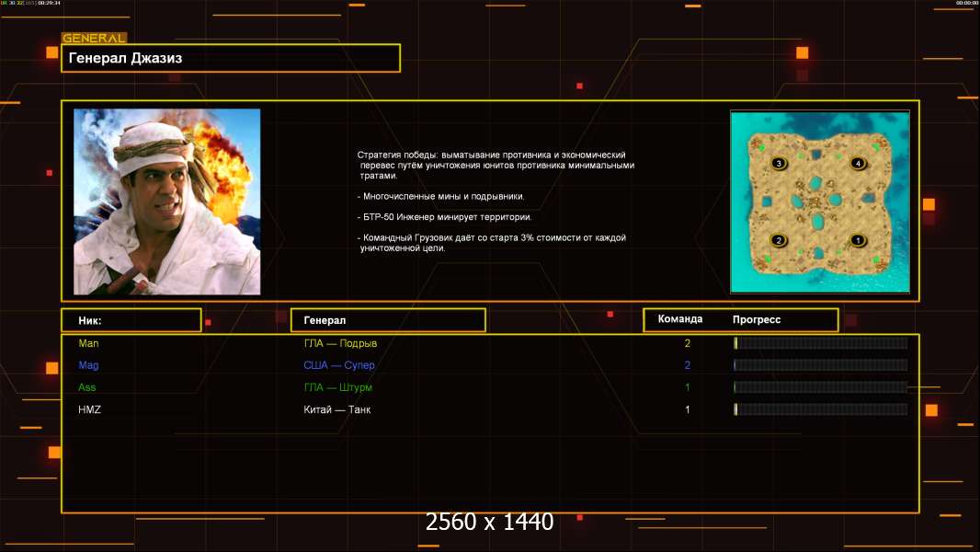Screen dimensions: 980x552
Task: Pick start position 3 on the minimap
Action: pos(779,163)
